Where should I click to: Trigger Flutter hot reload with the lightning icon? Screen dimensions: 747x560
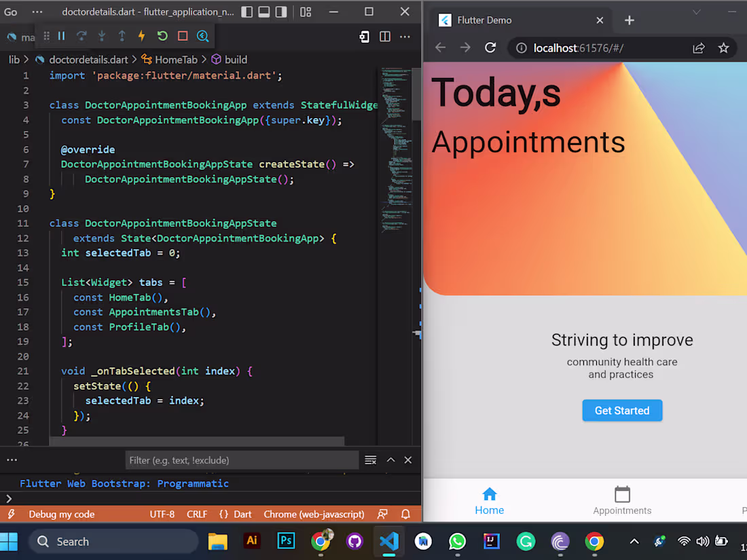[x=140, y=36]
